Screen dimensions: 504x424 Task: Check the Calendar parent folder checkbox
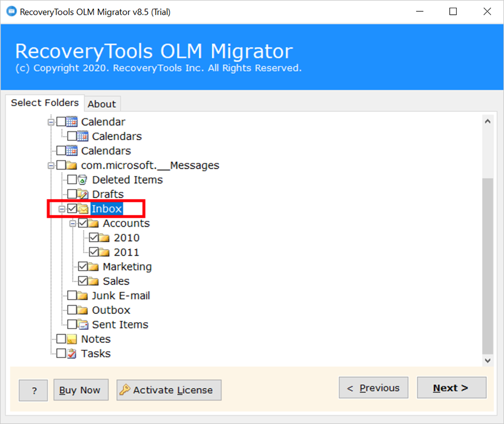click(x=61, y=122)
